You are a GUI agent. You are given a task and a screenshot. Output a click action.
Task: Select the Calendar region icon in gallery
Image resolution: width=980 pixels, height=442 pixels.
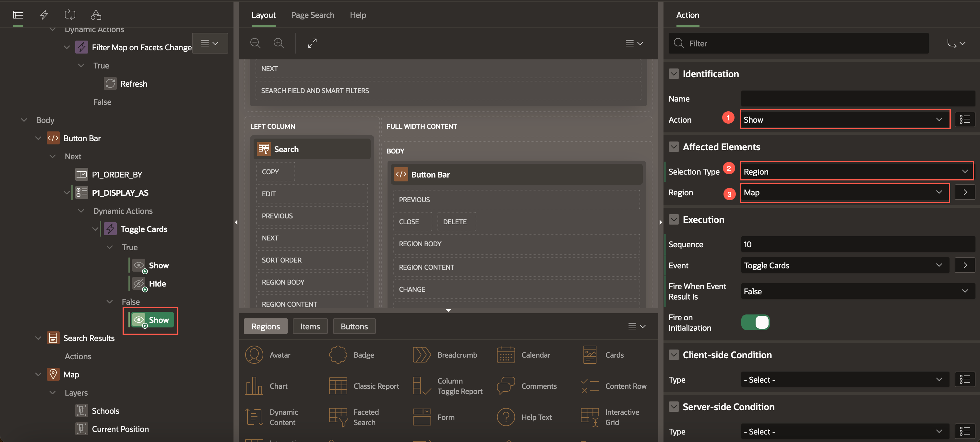click(x=506, y=354)
